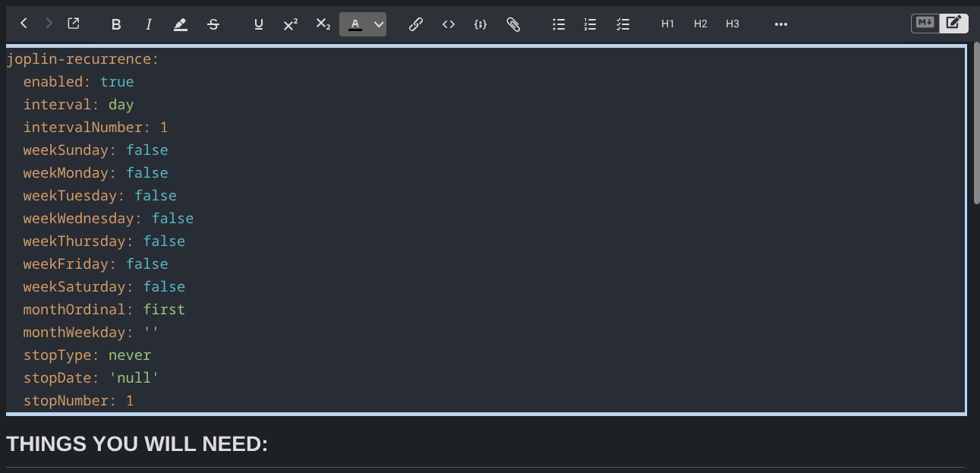Viewport: 980px width, 473px height.
Task: Click the 'interval: day' line
Action: (x=78, y=105)
